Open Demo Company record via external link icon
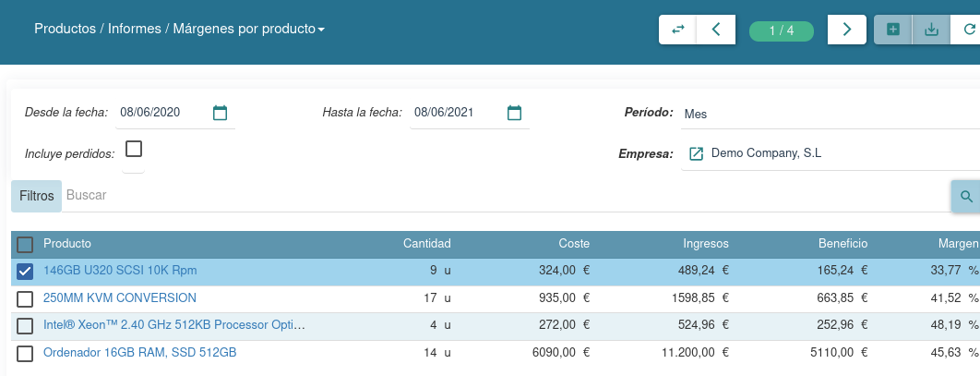 pyautogui.click(x=697, y=153)
